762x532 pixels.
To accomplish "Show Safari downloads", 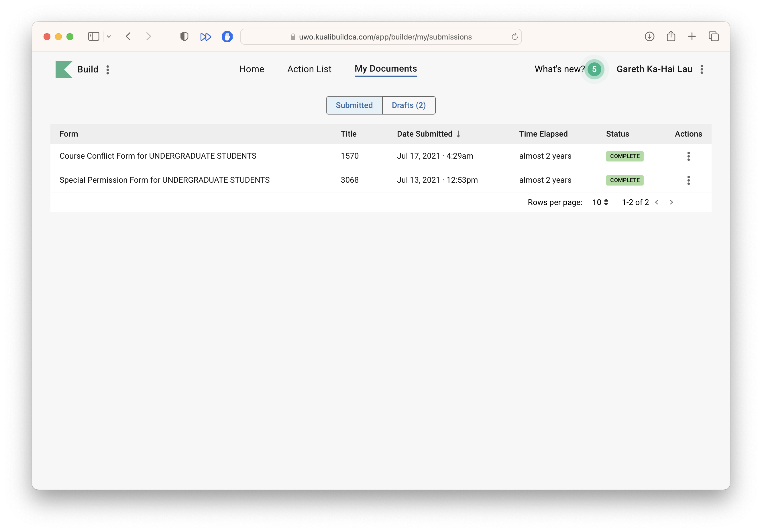I will [649, 36].
